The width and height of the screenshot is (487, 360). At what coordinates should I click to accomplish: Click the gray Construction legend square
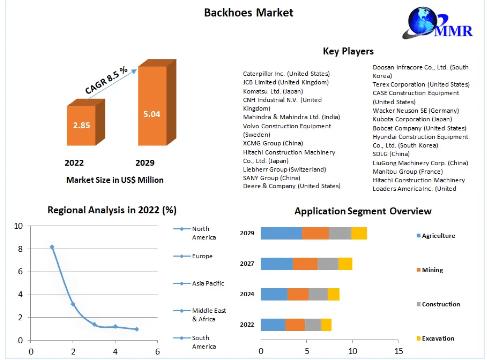[419, 304]
